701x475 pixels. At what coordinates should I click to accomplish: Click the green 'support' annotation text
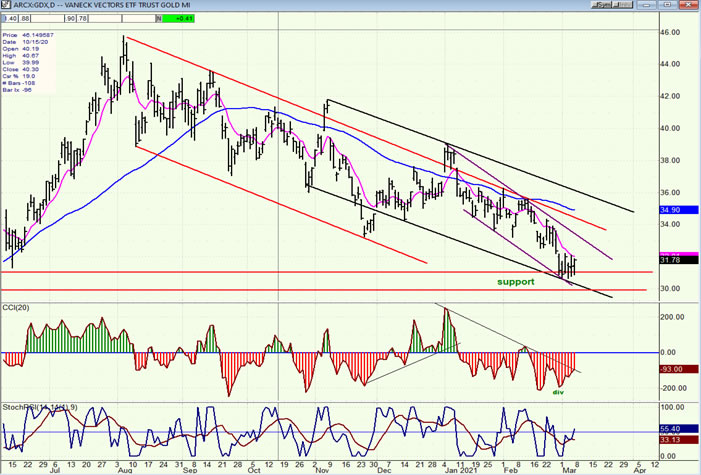[x=516, y=282]
